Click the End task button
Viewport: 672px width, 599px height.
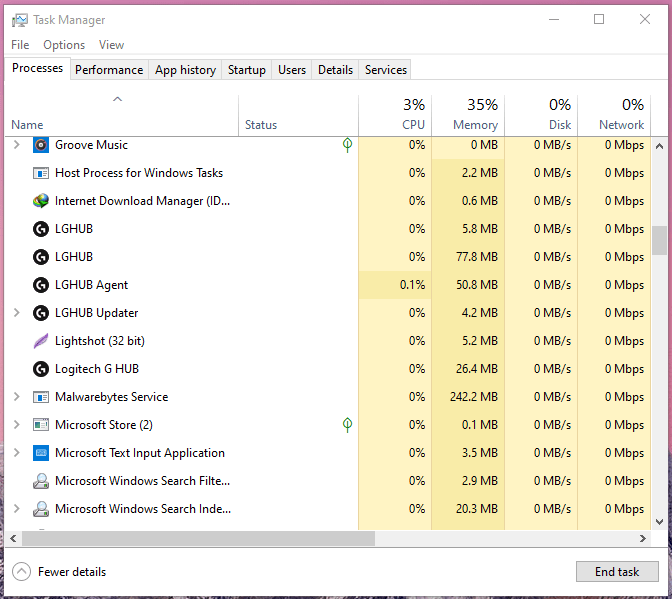coord(617,572)
